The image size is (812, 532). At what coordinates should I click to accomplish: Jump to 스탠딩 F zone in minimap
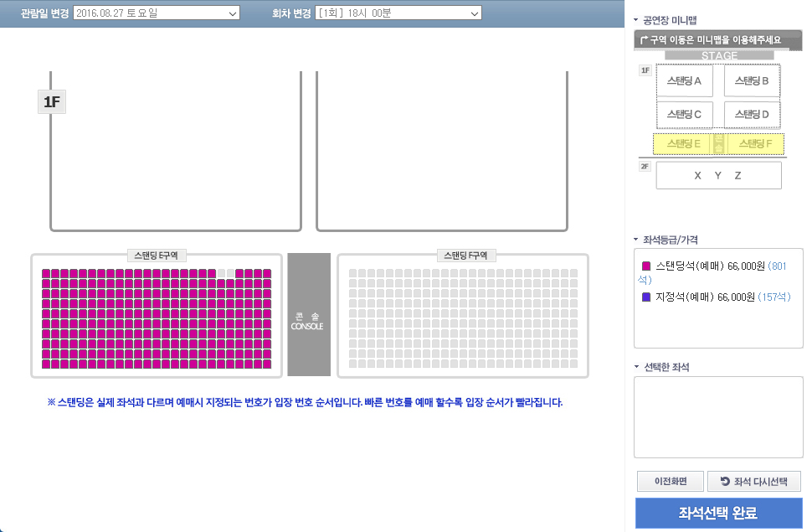(755, 144)
